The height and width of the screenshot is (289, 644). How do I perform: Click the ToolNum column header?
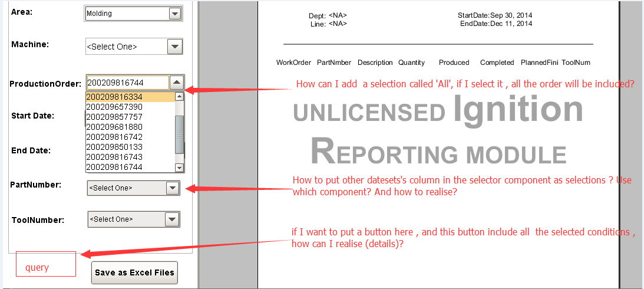[x=576, y=63]
